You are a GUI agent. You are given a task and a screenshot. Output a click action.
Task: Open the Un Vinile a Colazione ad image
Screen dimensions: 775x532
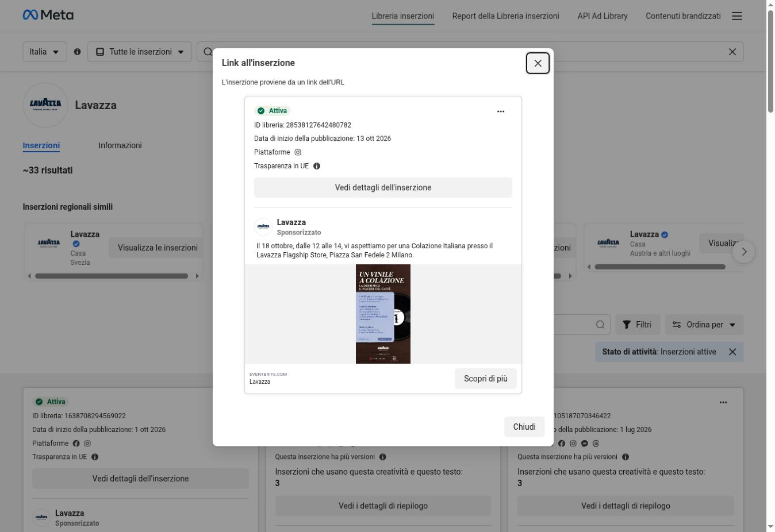point(383,314)
